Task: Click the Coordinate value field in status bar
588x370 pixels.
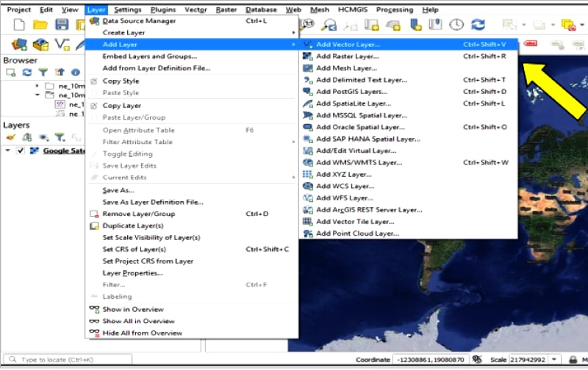Action: tap(431, 360)
